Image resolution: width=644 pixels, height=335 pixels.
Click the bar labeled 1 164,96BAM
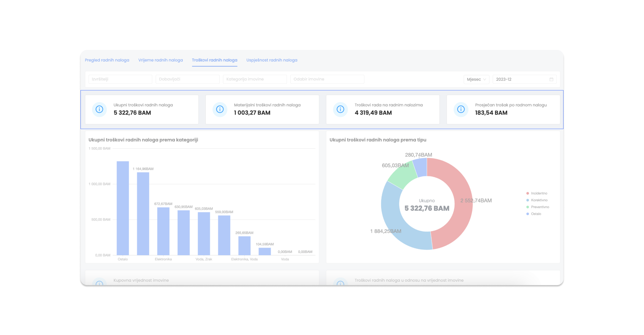[x=143, y=214]
